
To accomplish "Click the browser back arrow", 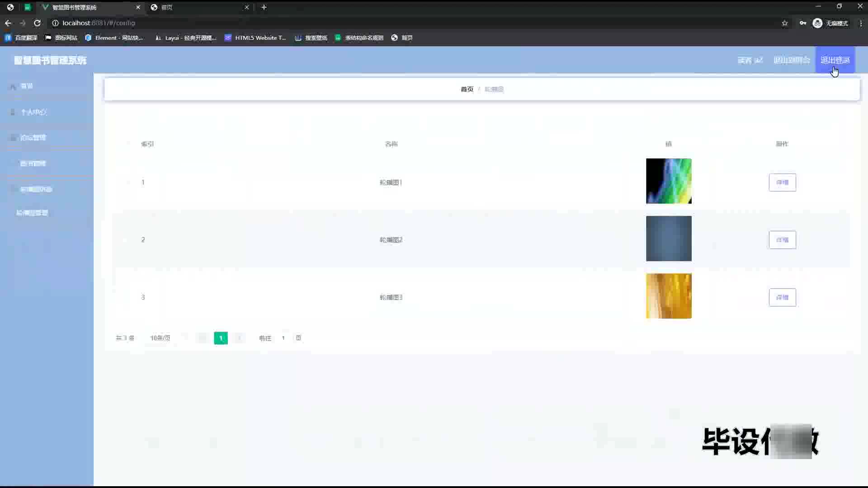I will 8,23.
